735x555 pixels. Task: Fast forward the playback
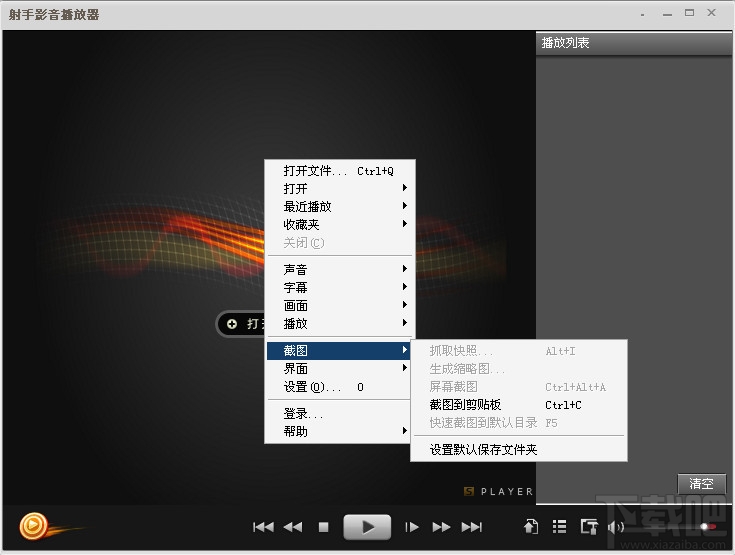(441, 527)
